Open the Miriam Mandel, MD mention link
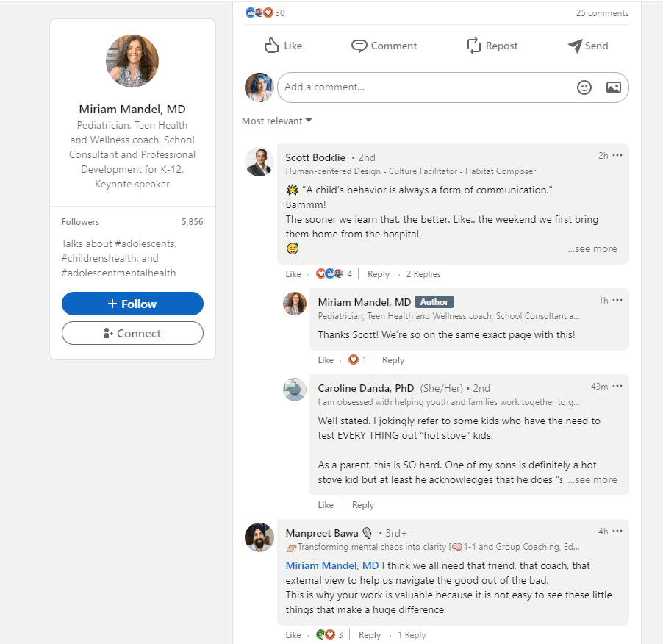 point(331,565)
